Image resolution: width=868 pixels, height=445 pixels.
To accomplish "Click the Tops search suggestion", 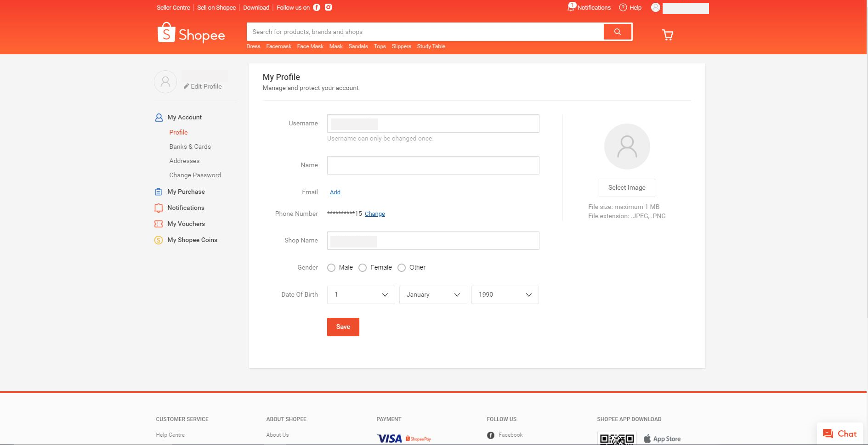I will pyautogui.click(x=380, y=46).
